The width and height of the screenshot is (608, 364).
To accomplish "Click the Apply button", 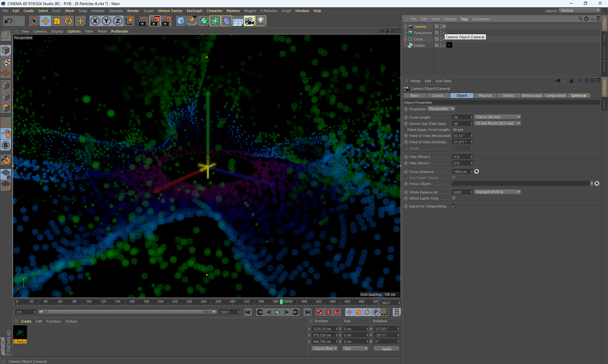I will point(386,349).
